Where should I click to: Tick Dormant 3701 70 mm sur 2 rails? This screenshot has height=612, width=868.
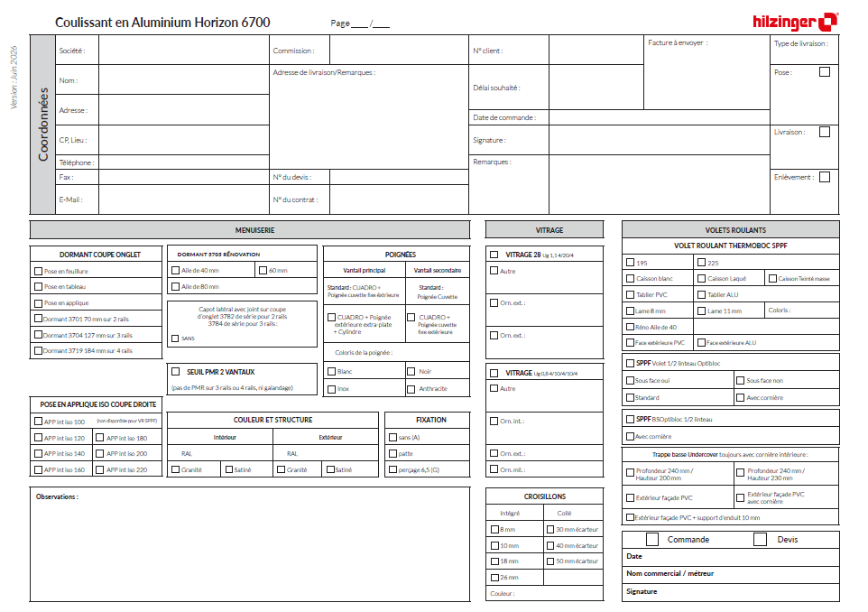[x=38, y=319]
